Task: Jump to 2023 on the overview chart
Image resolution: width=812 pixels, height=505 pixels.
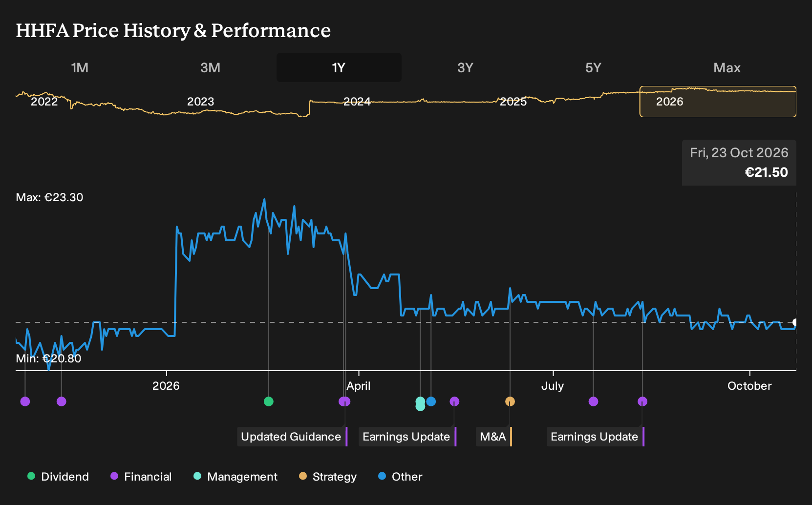Action: point(201,102)
